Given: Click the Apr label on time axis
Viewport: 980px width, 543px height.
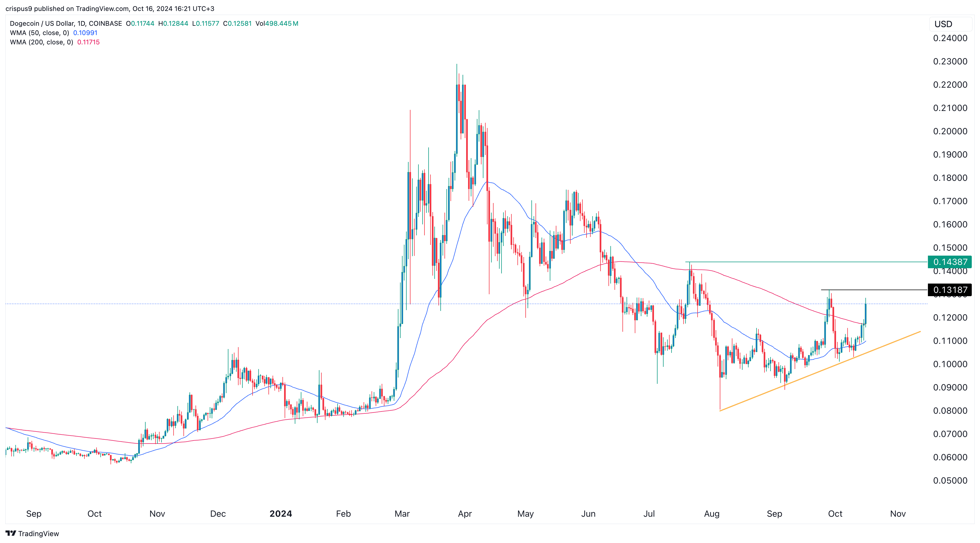Looking at the screenshot, I should [464, 514].
